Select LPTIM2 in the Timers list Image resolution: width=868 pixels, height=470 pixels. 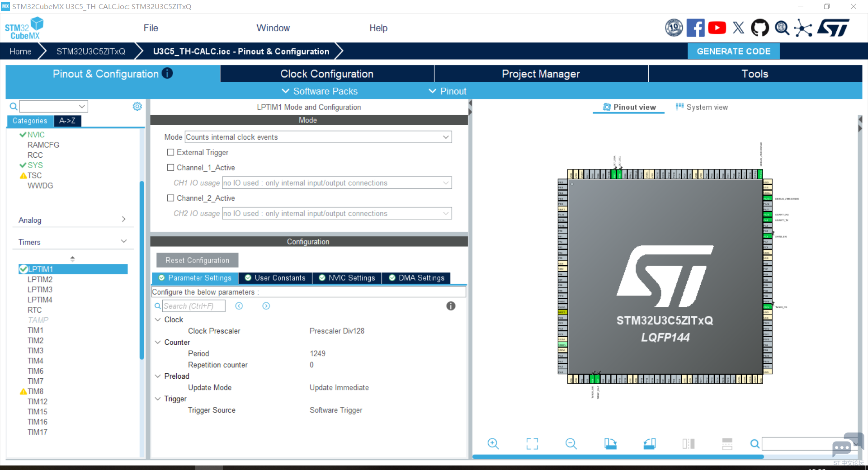click(x=40, y=279)
